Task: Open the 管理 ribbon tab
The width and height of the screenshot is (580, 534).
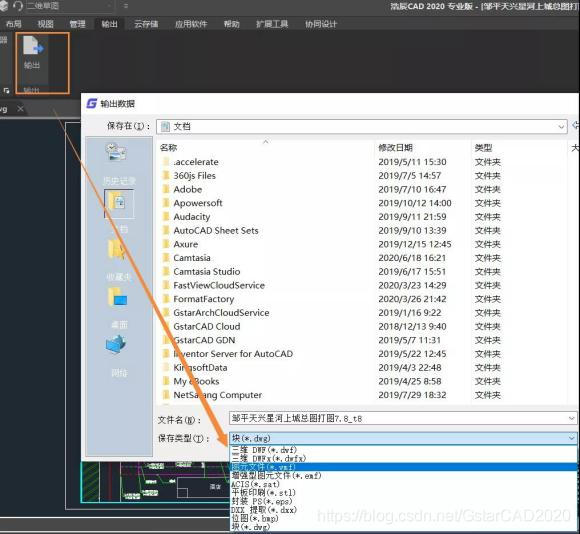Action: (x=77, y=24)
